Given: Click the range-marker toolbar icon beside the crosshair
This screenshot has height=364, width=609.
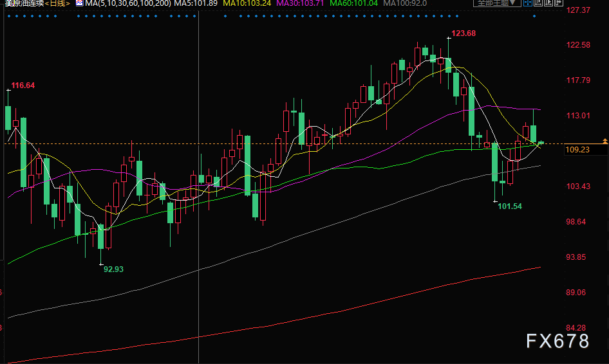Looking at the screenshot, I should pos(538,3).
